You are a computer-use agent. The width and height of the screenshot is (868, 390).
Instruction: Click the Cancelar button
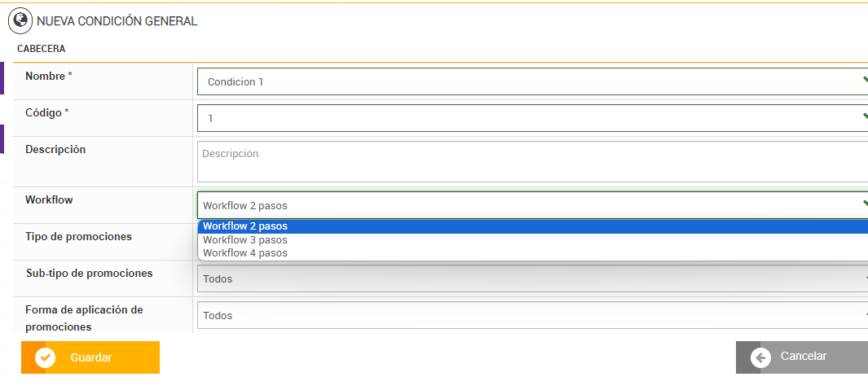tap(801, 357)
